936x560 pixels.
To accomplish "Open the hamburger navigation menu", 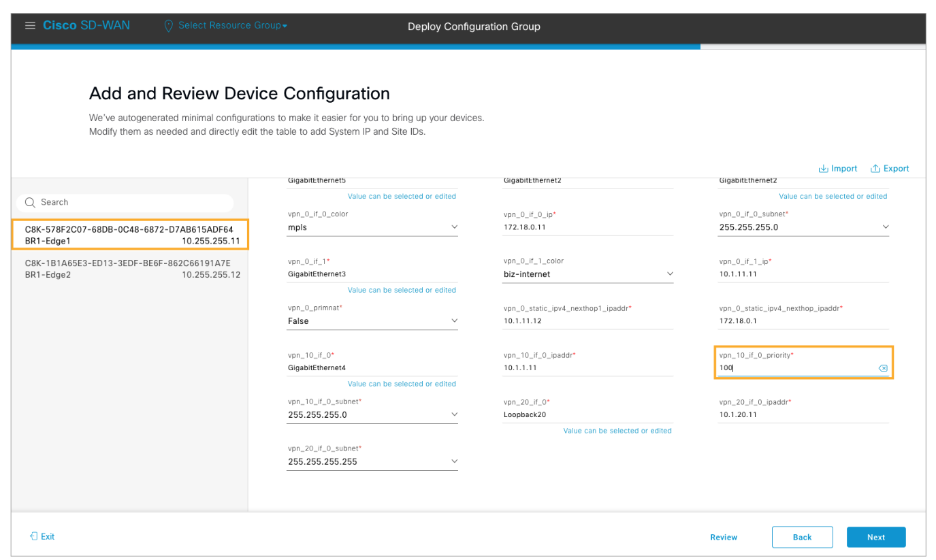I will tap(29, 26).
